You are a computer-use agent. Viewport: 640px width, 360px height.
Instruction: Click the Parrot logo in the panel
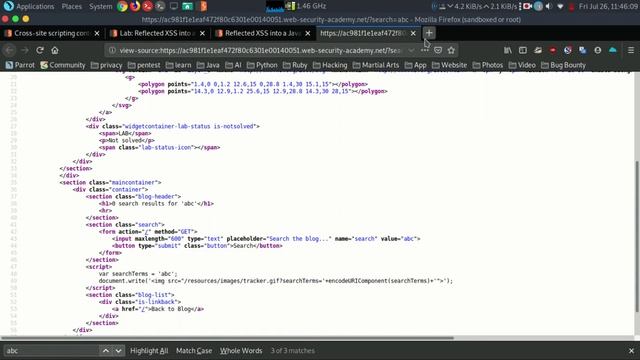point(8,6)
